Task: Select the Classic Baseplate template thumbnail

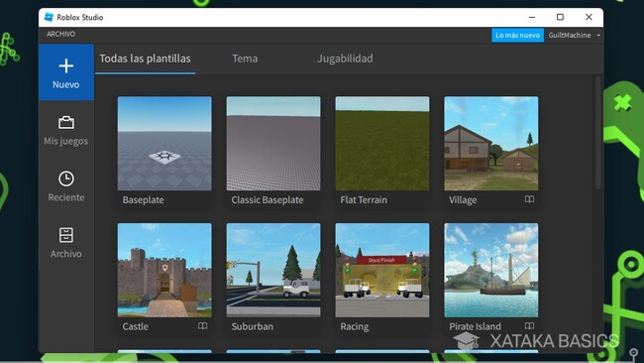Action: (x=273, y=144)
